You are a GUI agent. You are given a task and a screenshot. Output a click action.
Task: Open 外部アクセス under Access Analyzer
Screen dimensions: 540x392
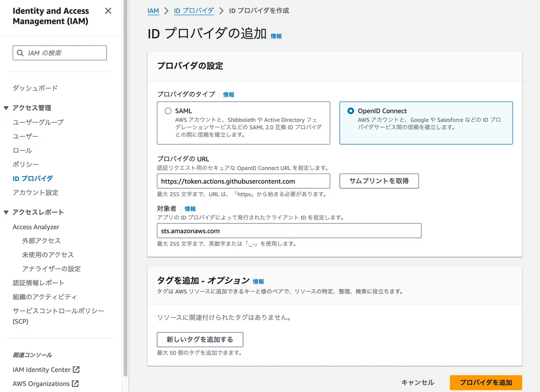point(41,241)
